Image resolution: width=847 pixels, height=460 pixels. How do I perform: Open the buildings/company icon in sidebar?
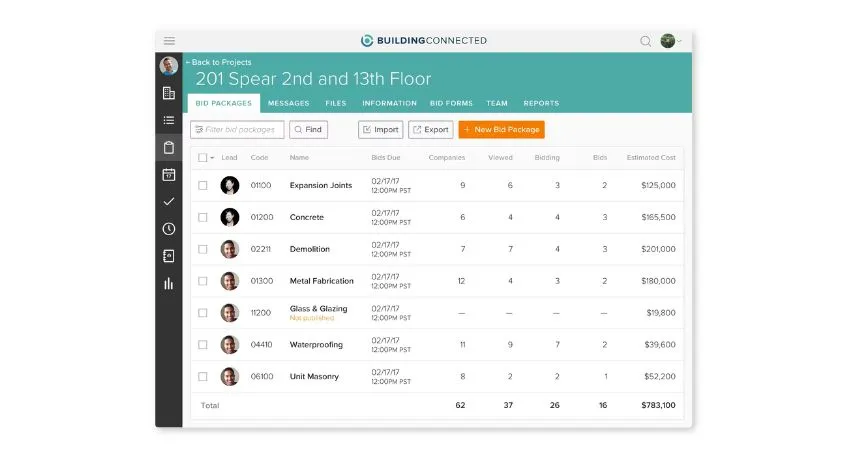tap(169, 93)
